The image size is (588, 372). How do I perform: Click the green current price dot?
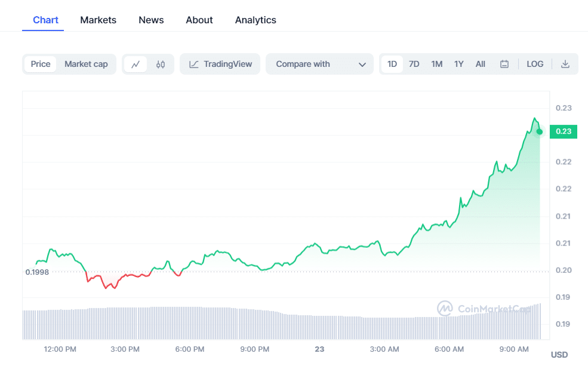coord(540,131)
